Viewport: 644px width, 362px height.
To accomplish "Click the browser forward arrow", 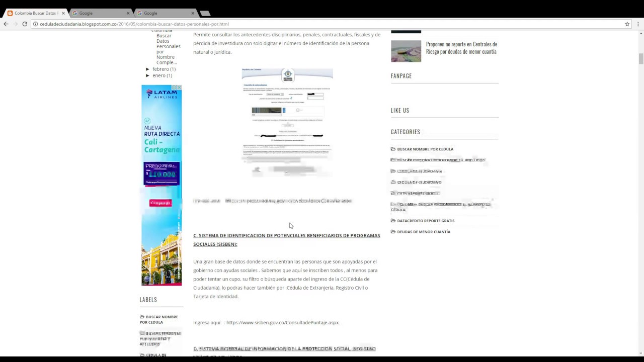I will pos(15,24).
